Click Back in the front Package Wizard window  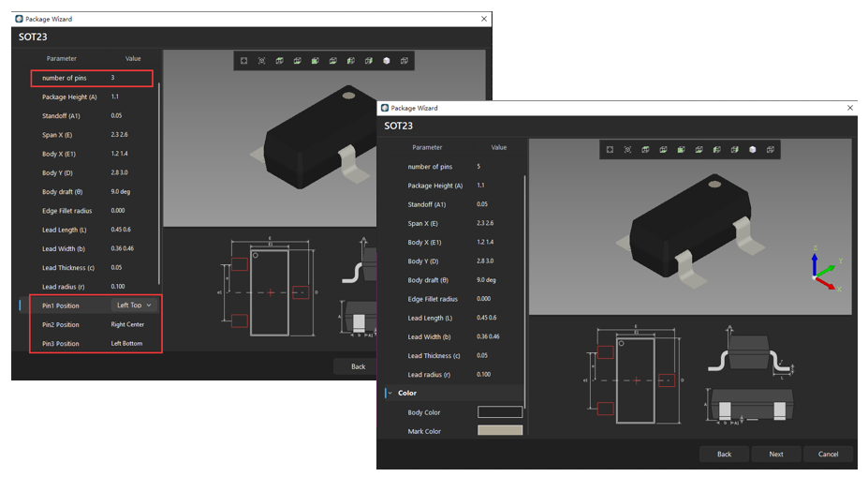[x=724, y=455]
